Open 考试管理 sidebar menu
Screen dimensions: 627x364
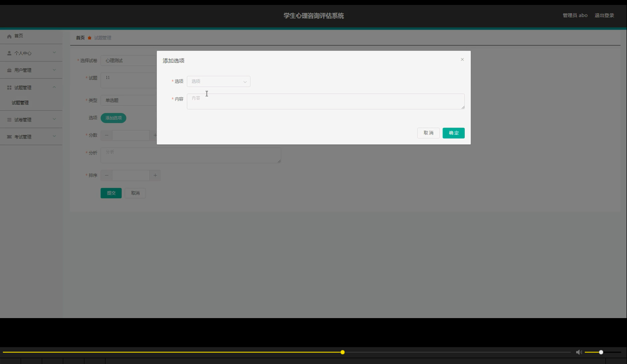coord(31,136)
